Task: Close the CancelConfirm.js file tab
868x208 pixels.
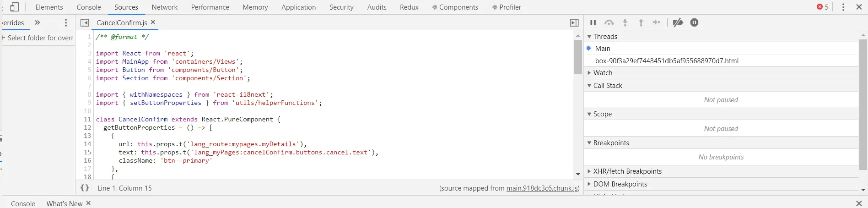Action: (x=153, y=22)
